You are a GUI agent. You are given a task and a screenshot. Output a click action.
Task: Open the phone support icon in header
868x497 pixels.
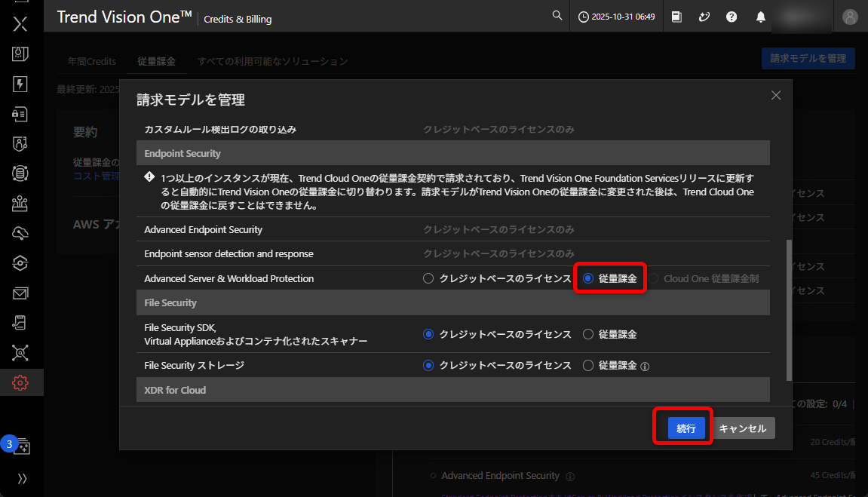[x=704, y=17]
